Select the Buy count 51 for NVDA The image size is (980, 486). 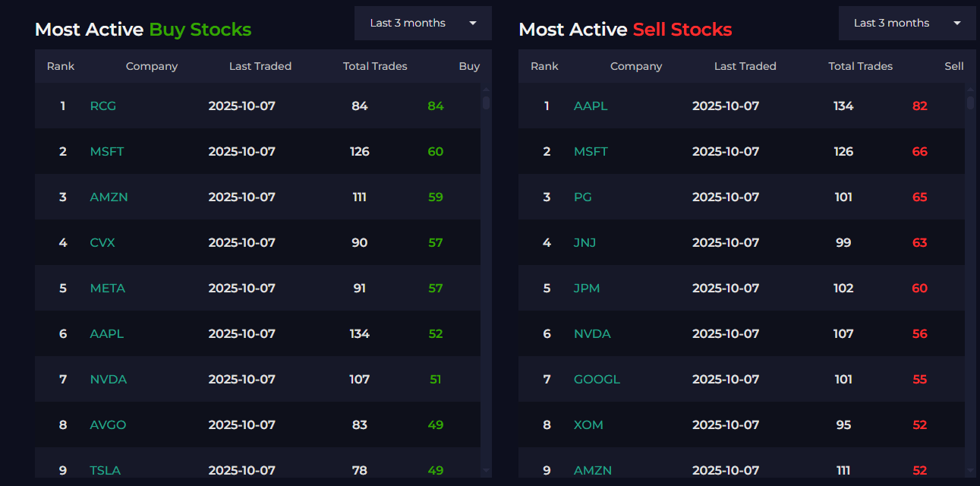(435, 379)
